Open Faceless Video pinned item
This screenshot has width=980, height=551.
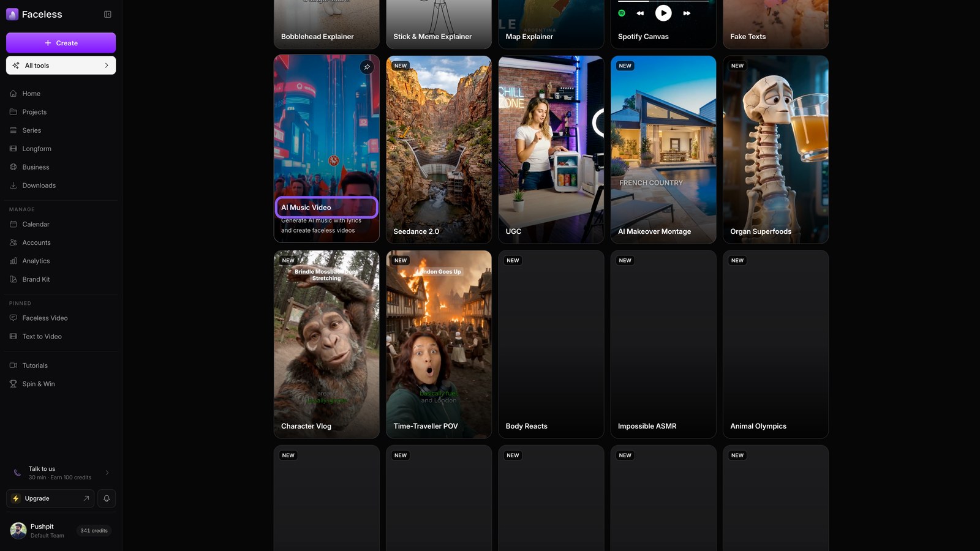point(61,318)
